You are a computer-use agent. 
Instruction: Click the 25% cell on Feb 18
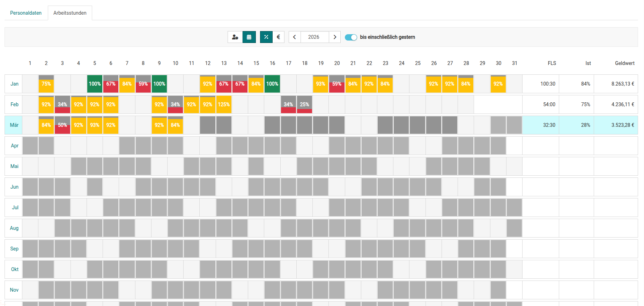coord(304,104)
